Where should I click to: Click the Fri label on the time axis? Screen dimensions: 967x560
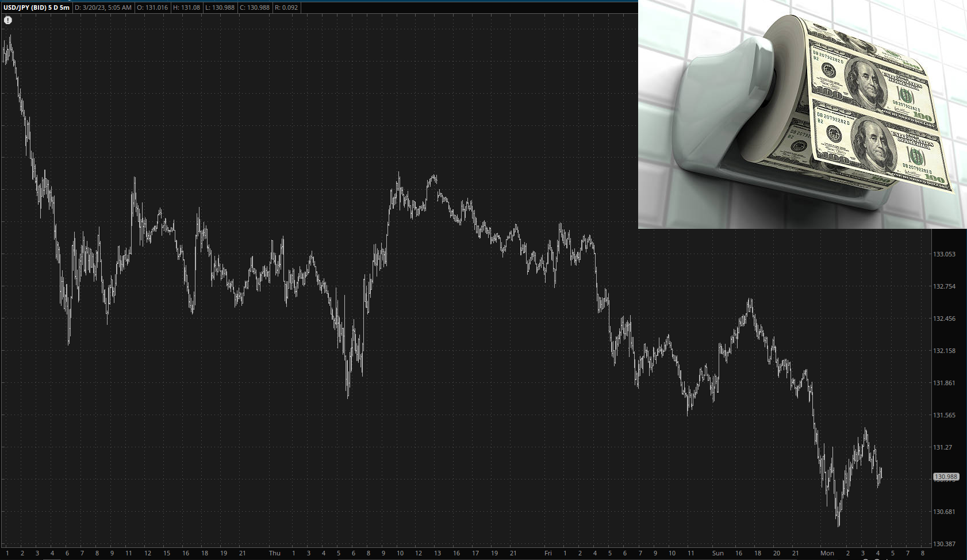[x=548, y=553]
